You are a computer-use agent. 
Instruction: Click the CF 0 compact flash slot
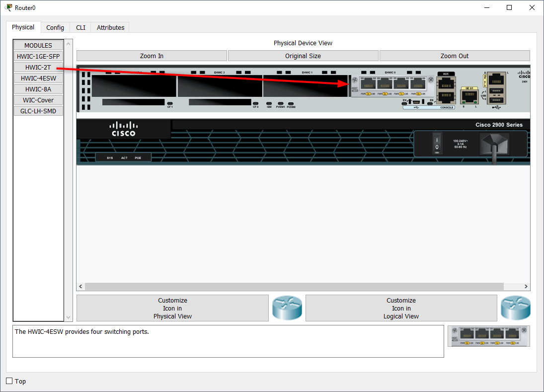[220, 102]
